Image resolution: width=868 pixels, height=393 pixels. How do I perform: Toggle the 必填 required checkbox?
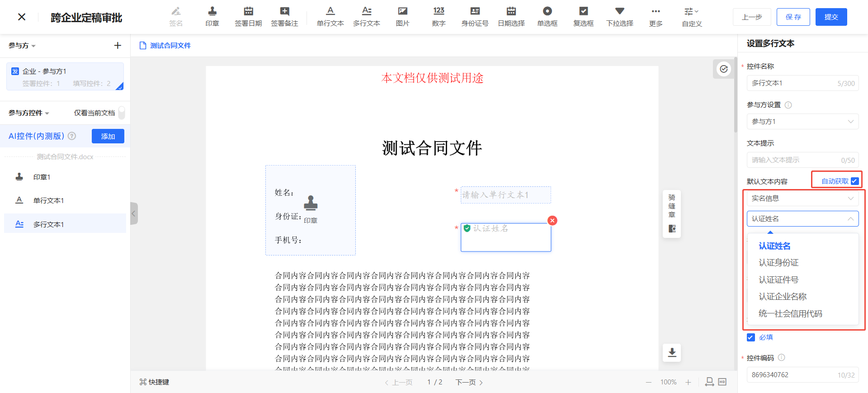tap(751, 337)
